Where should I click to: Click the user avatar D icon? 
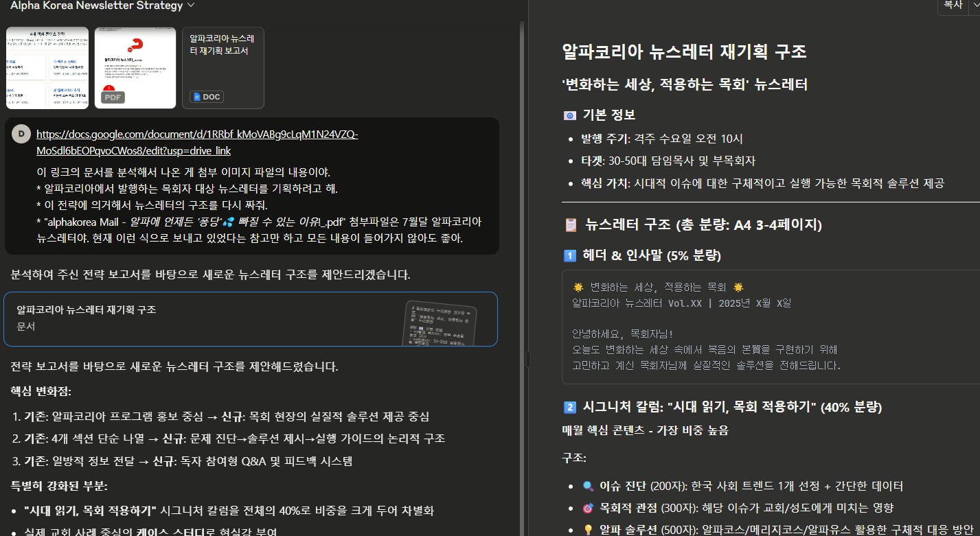[x=21, y=135]
